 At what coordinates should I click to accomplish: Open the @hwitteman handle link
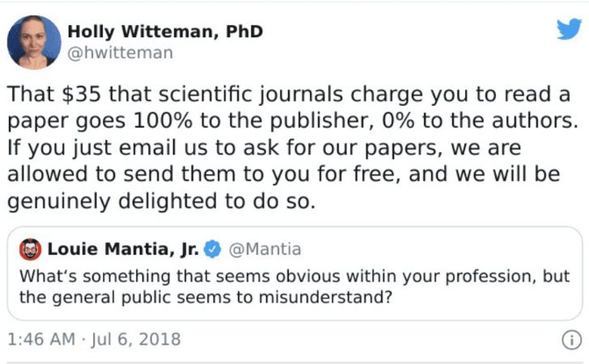pos(120,53)
